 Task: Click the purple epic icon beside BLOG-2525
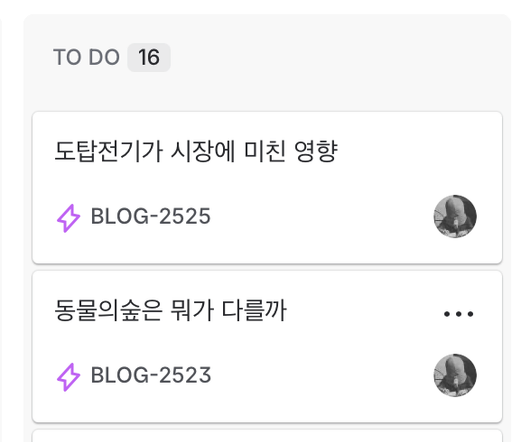pyautogui.click(x=68, y=218)
